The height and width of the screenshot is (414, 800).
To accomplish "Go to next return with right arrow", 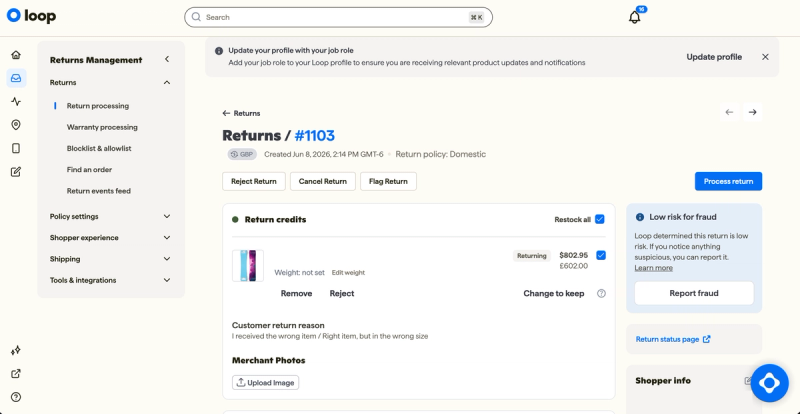I will point(753,112).
